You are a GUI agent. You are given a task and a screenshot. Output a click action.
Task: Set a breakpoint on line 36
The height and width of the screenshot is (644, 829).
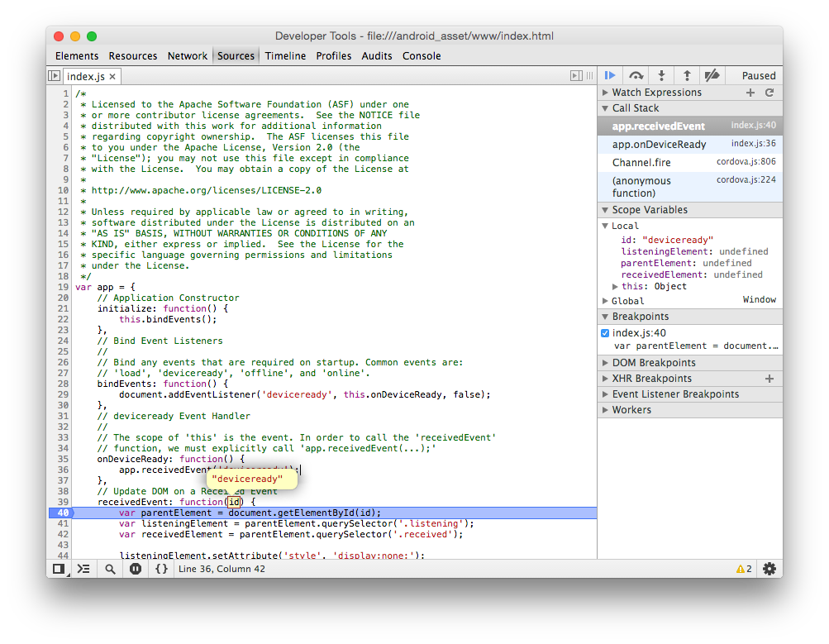pos(62,470)
